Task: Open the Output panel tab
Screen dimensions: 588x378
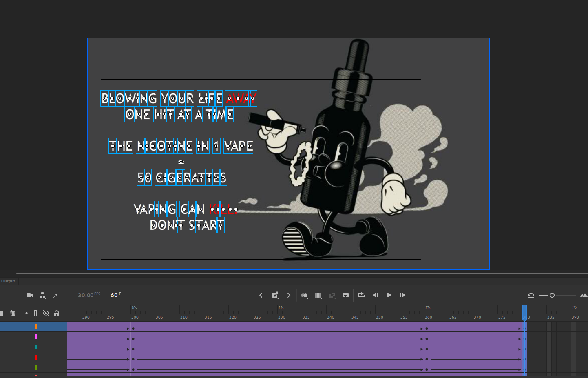Action: [x=8, y=281]
